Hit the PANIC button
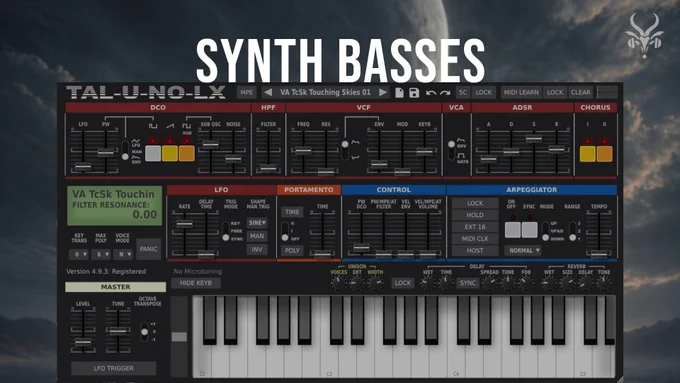The width and height of the screenshot is (680, 383). coord(148,249)
